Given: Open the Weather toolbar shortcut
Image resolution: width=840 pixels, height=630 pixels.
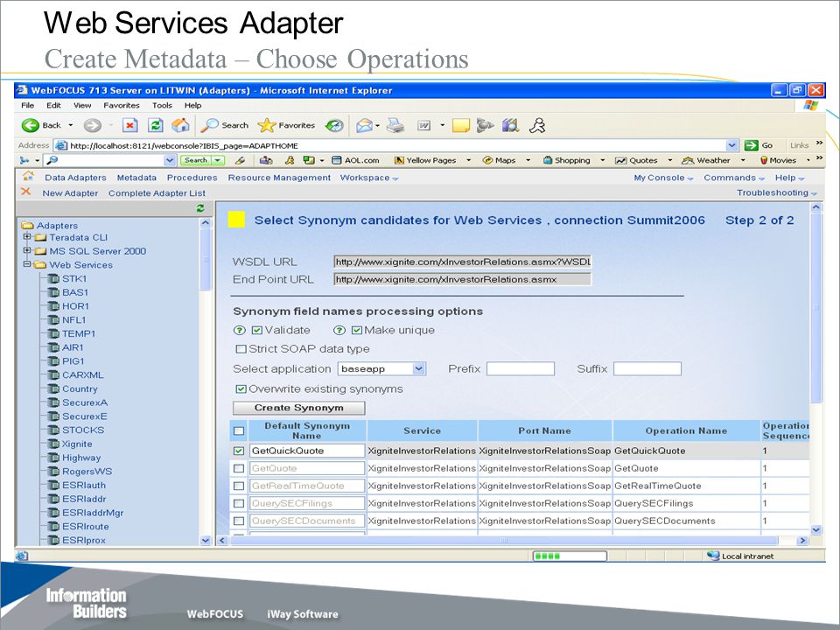Looking at the screenshot, I should pos(705,160).
